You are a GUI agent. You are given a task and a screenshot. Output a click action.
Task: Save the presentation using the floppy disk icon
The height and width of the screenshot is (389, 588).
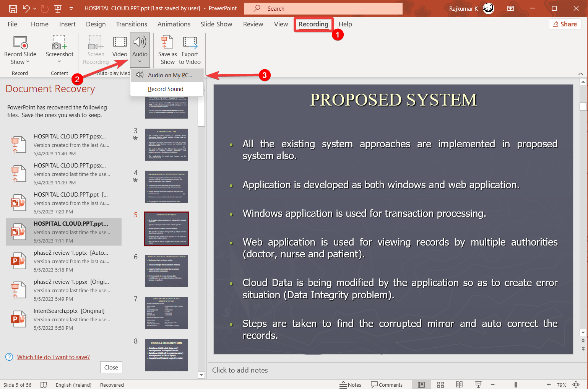(13, 8)
